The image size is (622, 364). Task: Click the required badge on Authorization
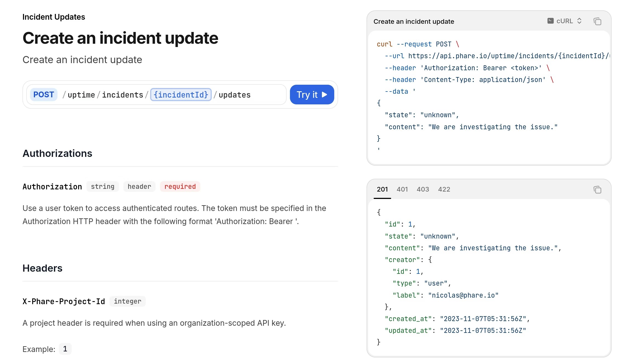click(x=180, y=186)
